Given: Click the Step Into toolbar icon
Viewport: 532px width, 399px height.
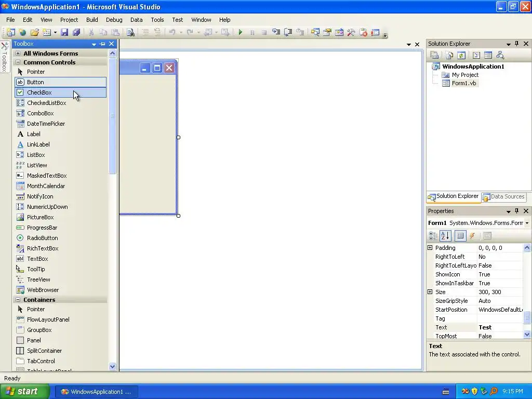Looking at the screenshot, I should [x=276, y=32].
